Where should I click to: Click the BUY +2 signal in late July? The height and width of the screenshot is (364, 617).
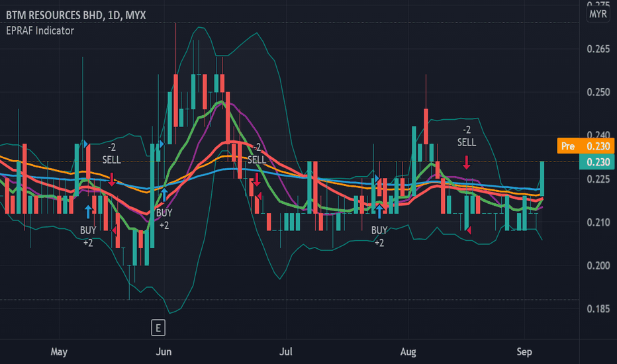pos(379,236)
